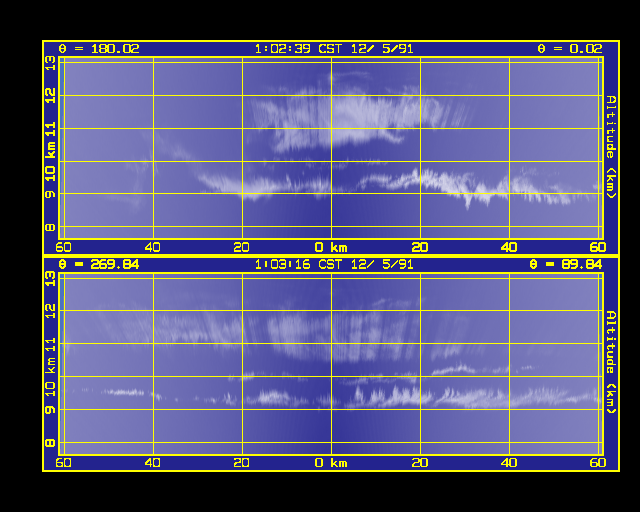Click the 1:03:16 CST 12/ 5/91 timestamp
The width and height of the screenshot is (640, 512).
point(334,265)
